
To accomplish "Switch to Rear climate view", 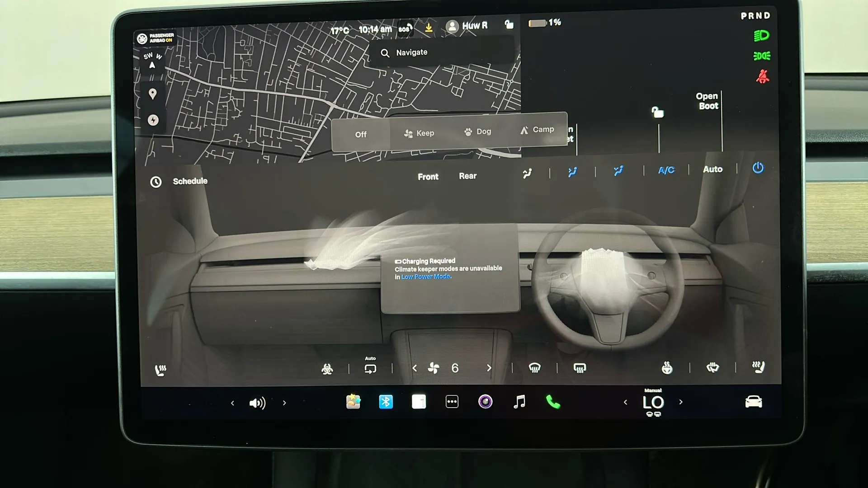I will pos(467,176).
